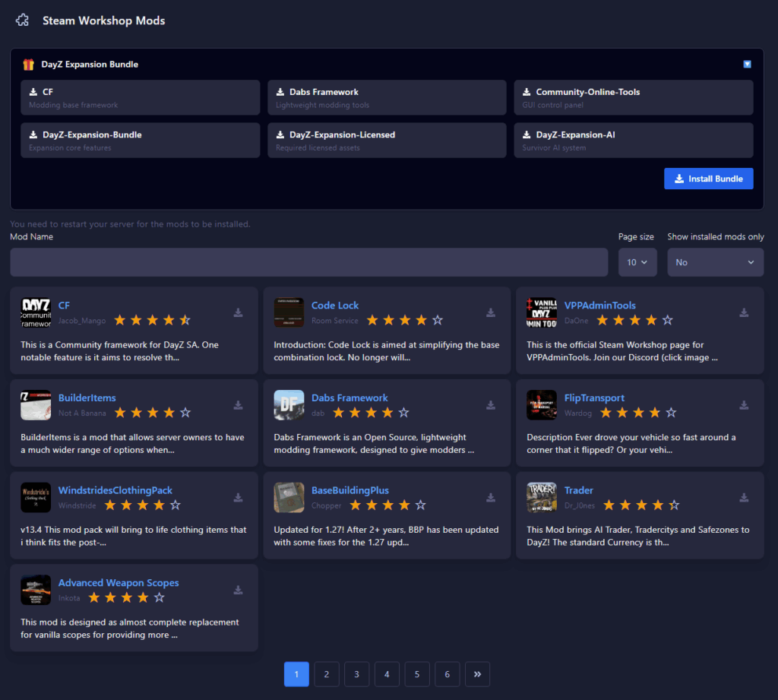Open the WindstridesClothingPack mod link
Image resolution: width=778 pixels, height=700 pixels.
click(x=115, y=490)
